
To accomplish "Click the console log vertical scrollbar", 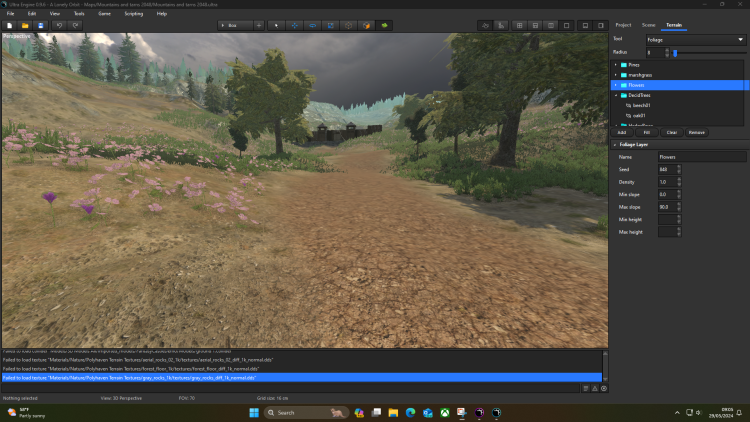I will [605, 366].
